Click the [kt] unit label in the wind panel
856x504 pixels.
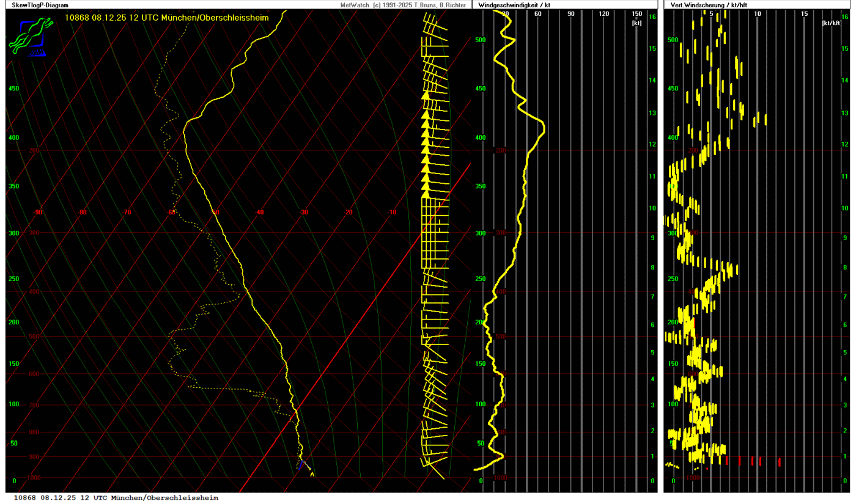tap(636, 23)
